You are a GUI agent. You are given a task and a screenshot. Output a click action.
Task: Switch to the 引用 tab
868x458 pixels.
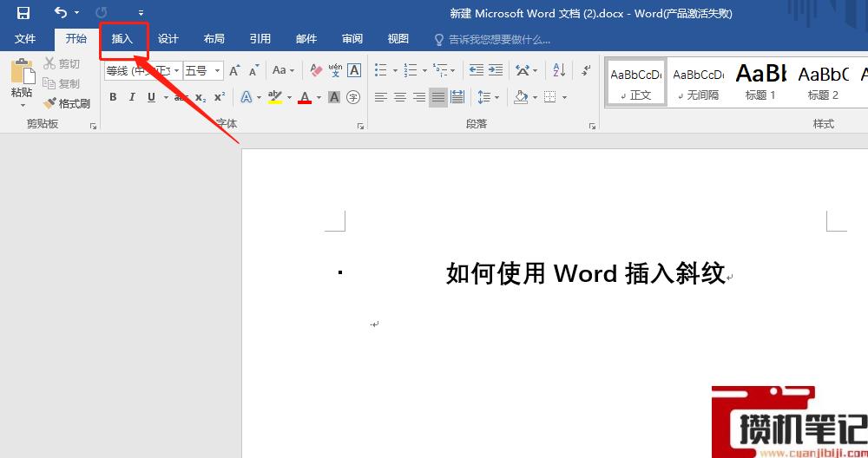(260, 39)
